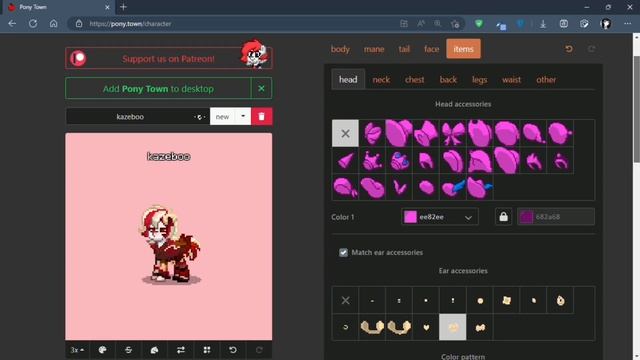Click the Patreon logo icon
This screenshot has width=640, height=360.
click(78, 58)
